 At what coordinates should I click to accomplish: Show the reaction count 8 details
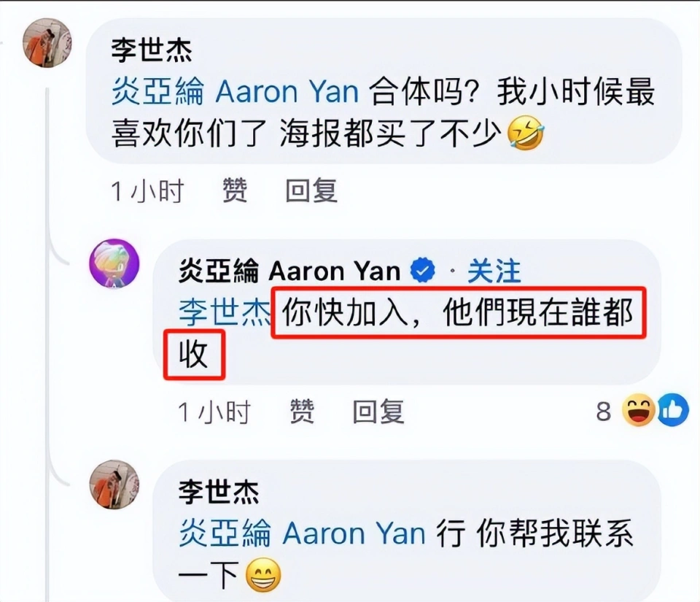click(603, 412)
